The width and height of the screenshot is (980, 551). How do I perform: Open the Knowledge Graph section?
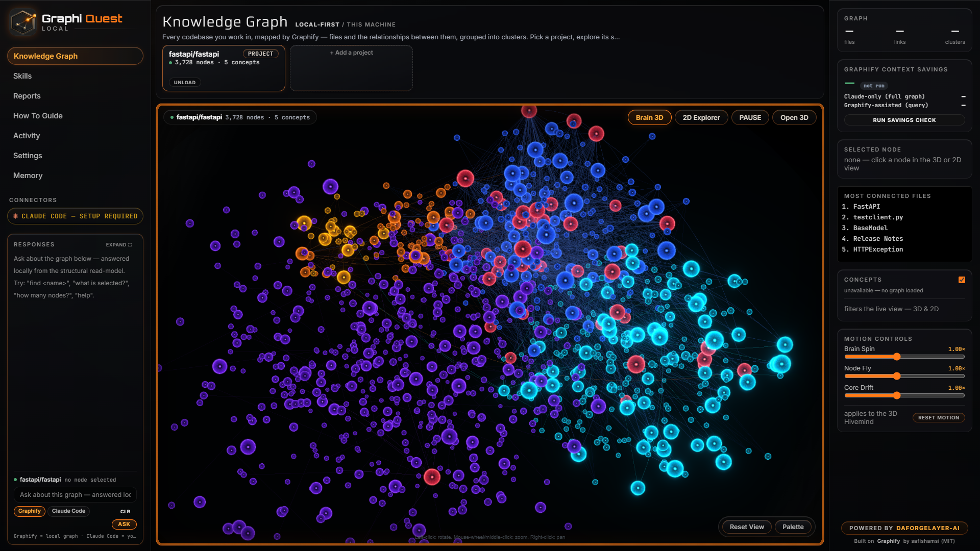tap(75, 56)
